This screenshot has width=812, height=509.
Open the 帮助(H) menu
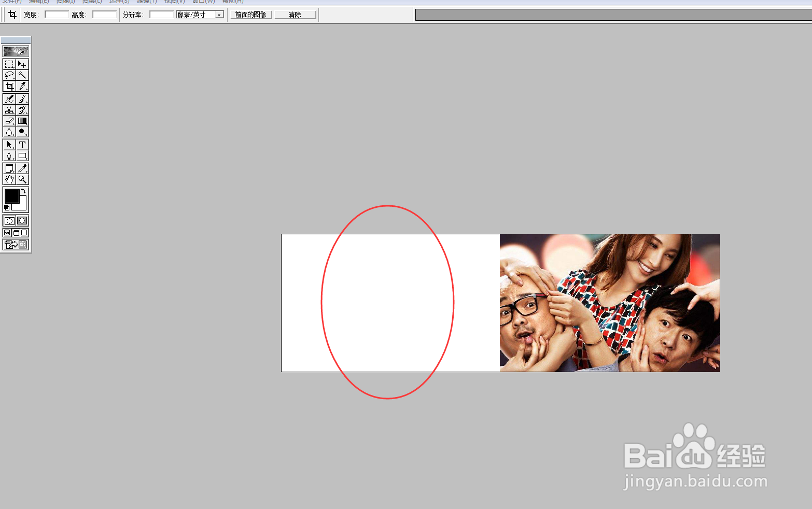coord(233,2)
